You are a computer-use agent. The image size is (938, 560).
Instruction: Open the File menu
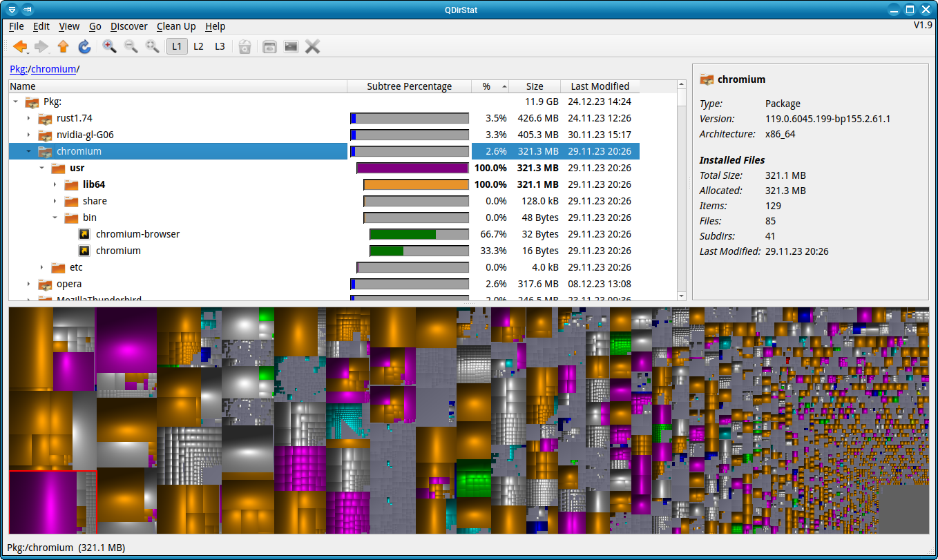click(17, 26)
